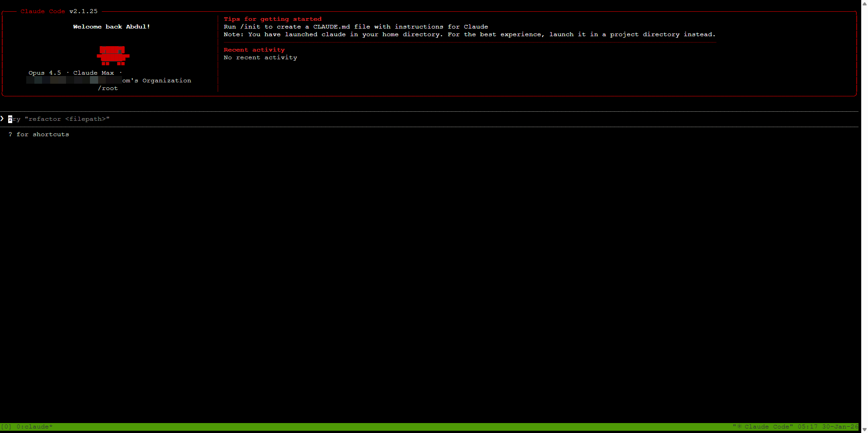Click the '? for shortcuts' hint
This screenshot has height=433, width=868.
coord(39,134)
